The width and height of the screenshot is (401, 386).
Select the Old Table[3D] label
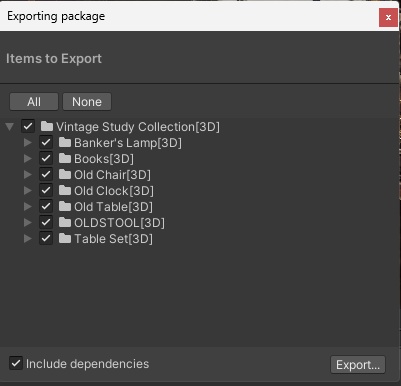tap(113, 207)
